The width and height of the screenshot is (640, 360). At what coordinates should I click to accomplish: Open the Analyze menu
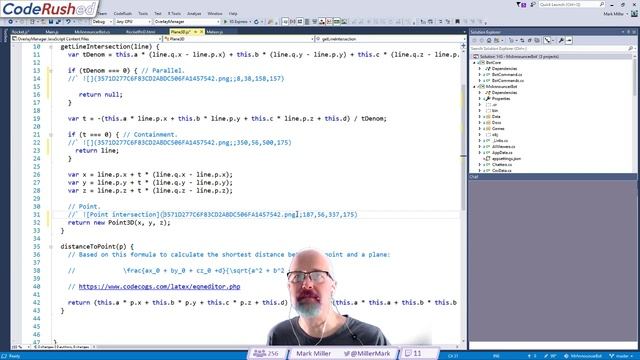coord(194,13)
